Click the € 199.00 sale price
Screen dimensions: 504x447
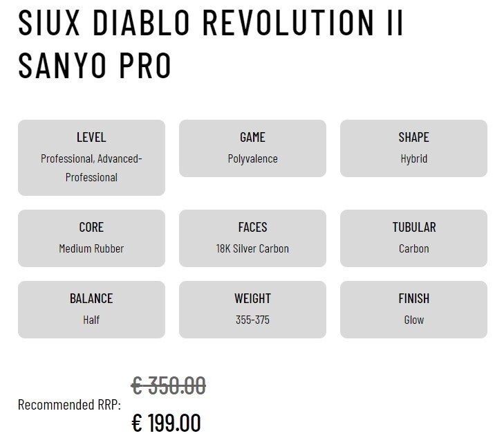[166, 422]
